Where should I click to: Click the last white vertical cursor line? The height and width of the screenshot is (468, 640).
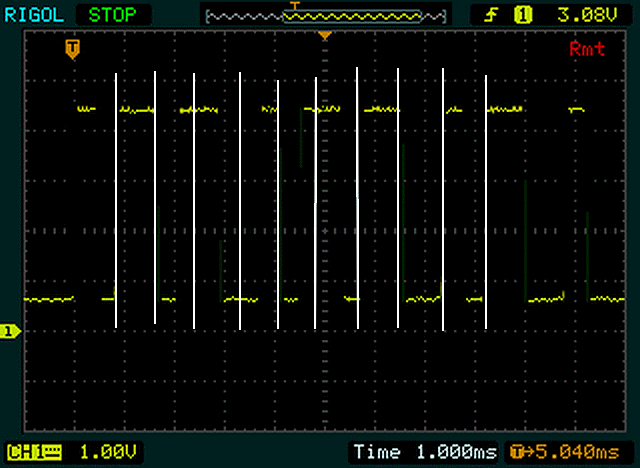[486, 202]
